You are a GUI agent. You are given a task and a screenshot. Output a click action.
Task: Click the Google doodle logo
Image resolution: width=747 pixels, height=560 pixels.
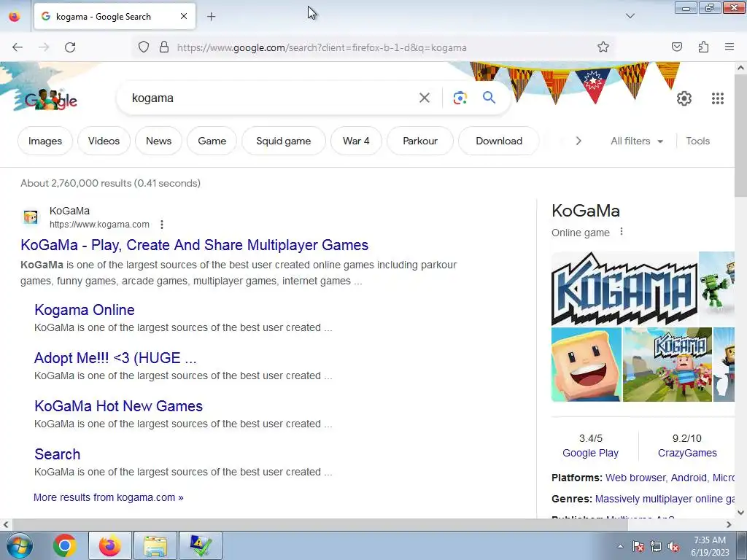click(51, 99)
